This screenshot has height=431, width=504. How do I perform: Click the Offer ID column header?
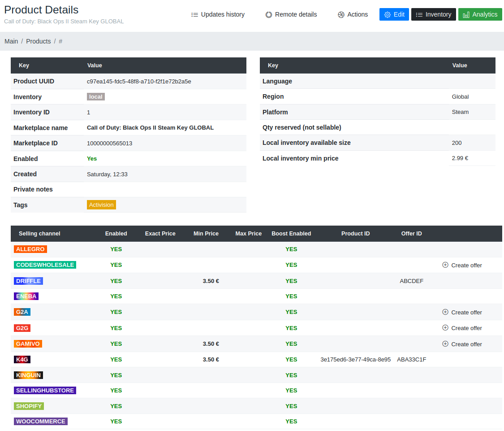(411, 234)
